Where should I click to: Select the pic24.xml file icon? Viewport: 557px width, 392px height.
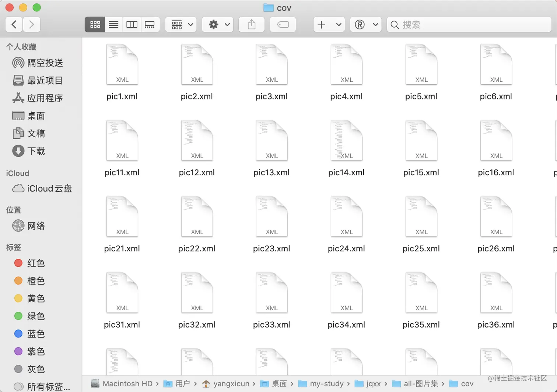click(x=347, y=217)
